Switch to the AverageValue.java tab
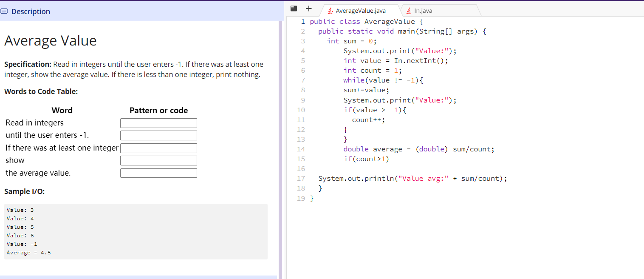The image size is (644, 279). click(360, 11)
